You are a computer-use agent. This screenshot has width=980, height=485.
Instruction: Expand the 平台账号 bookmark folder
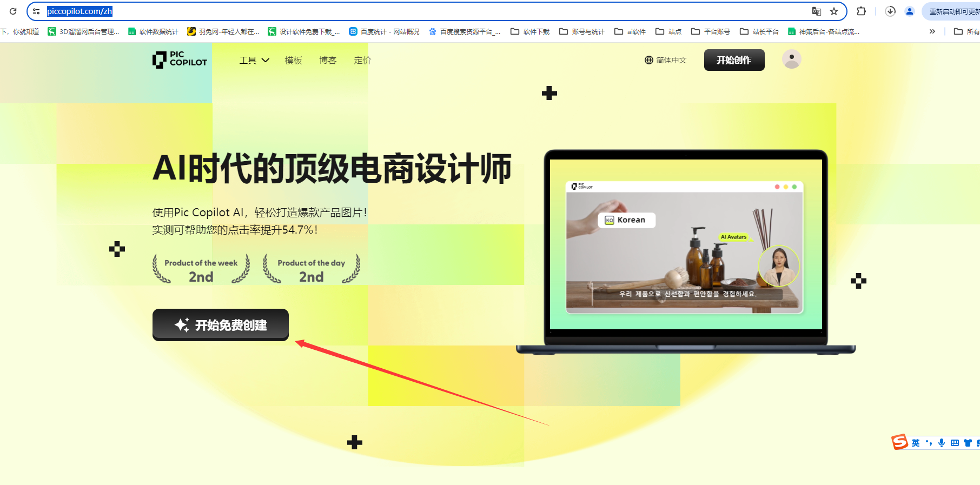pos(711,32)
